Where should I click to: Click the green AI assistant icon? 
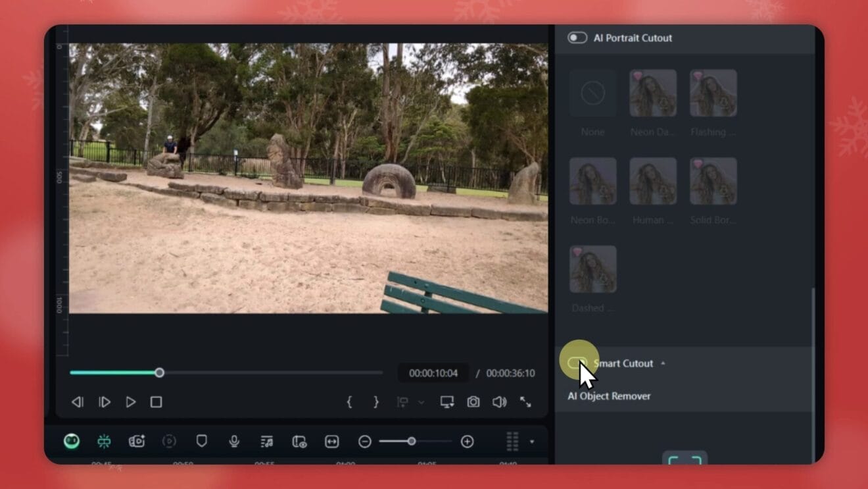(72, 441)
